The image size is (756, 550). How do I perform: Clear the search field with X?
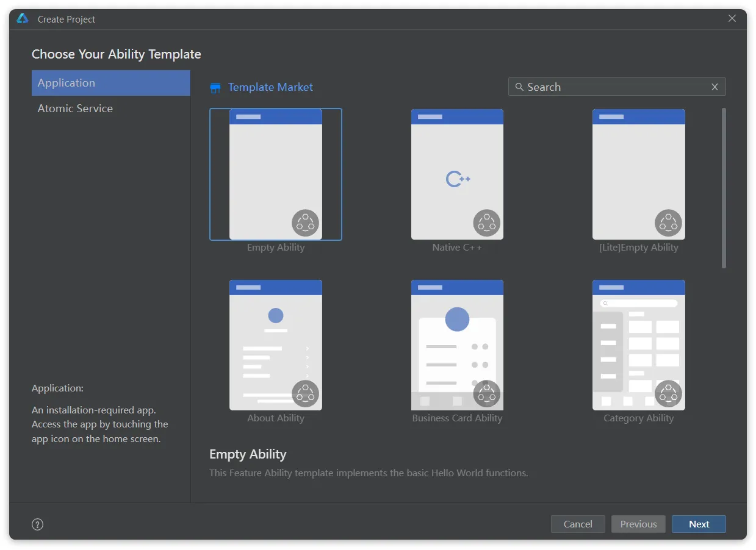(715, 87)
